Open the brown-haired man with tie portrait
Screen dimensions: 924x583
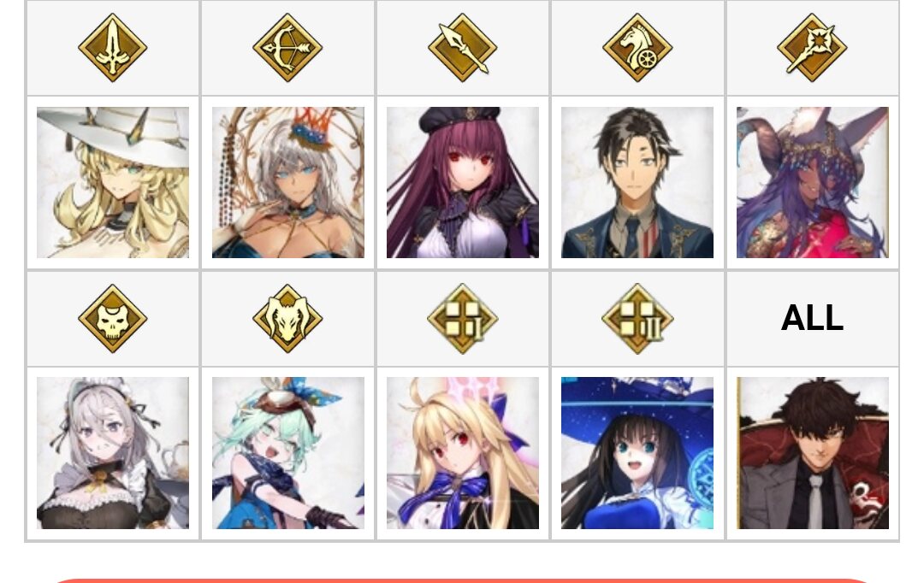(x=813, y=453)
